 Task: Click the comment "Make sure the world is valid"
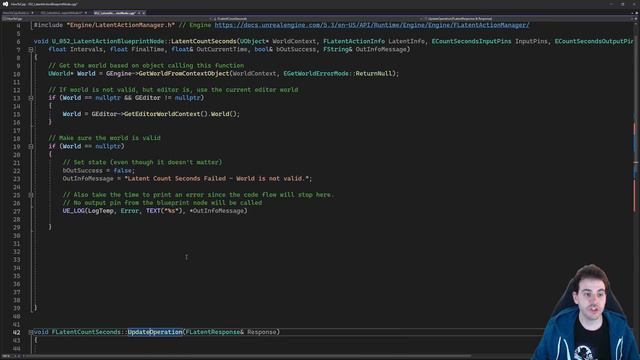[x=104, y=138]
